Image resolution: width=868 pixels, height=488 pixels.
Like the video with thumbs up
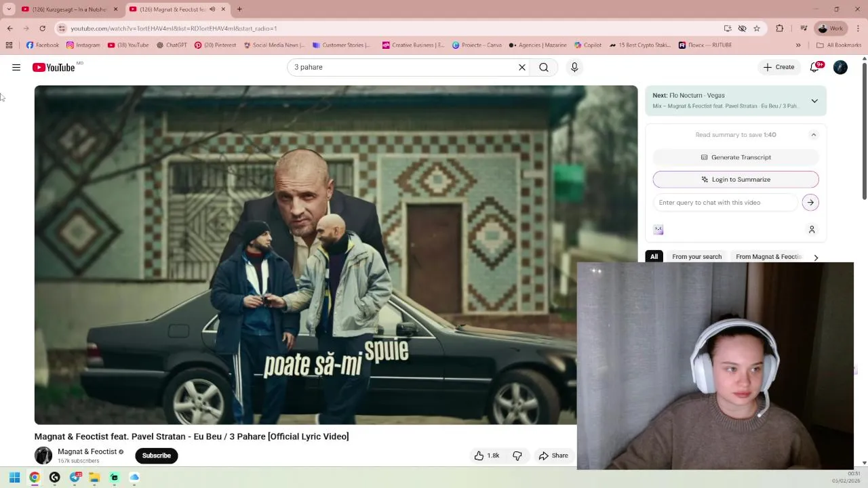click(487, 455)
